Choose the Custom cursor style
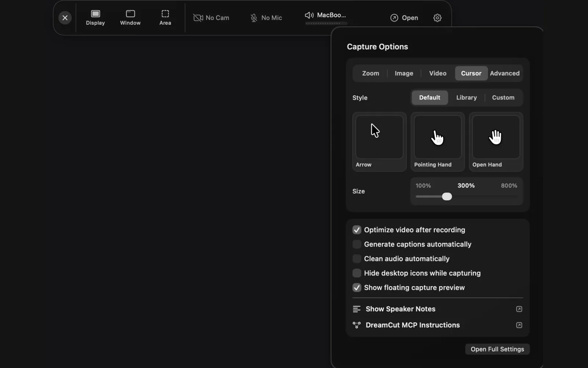Image resolution: width=588 pixels, height=368 pixels. pos(503,98)
